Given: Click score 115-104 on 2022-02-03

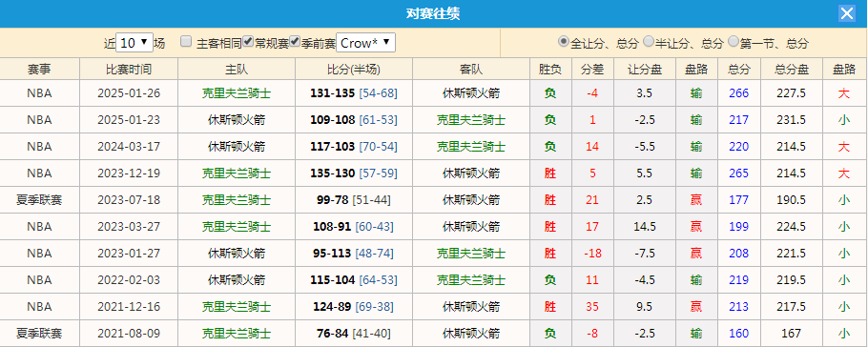Looking at the screenshot, I should tap(332, 279).
